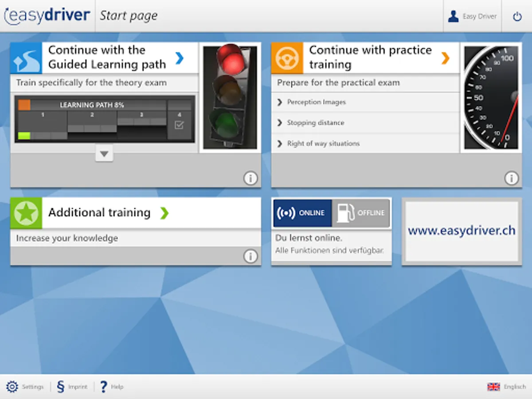Click the blue arrow beside Guided Learning path
The height and width of the screenshot is (399, 532).
(x=180, y=58)
